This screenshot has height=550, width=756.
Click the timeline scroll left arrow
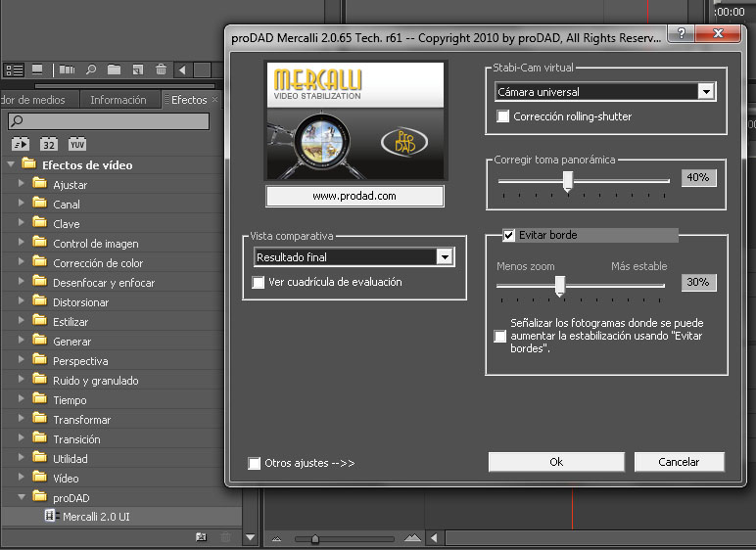(x=434, y=537)
